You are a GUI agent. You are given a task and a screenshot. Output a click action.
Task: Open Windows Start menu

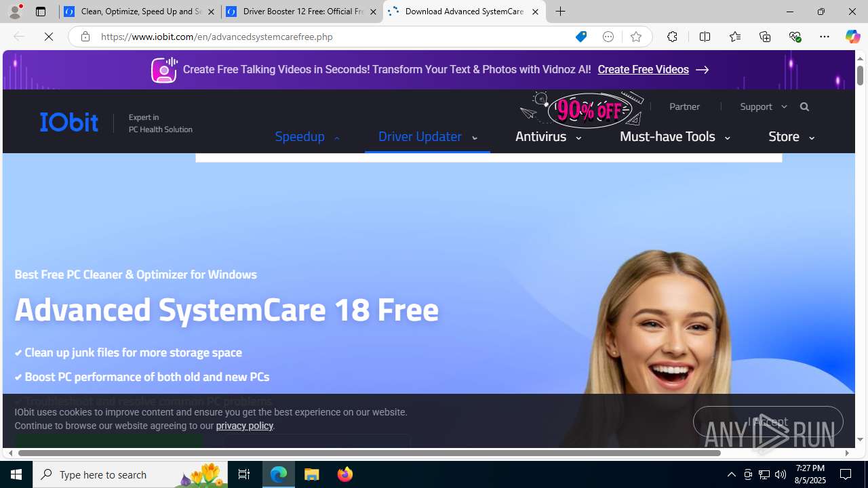16,474
